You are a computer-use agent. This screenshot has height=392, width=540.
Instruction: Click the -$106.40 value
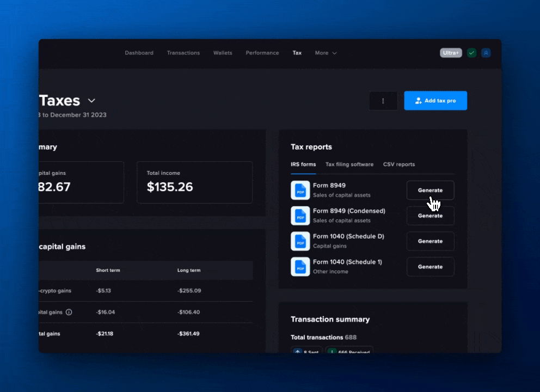click(x=188, y=312)
